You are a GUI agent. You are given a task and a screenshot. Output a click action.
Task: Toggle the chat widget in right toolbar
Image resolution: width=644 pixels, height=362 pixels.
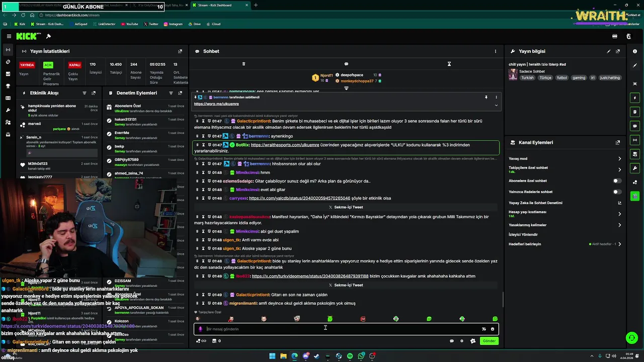tap(635, 126)
